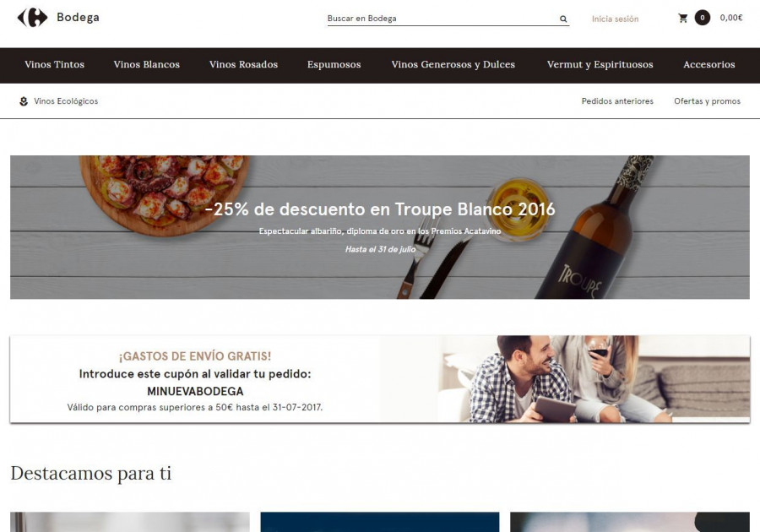Open the Vinos Rosados menu
Viewport: 760px width, 532px height.
(x=243, y=64)
